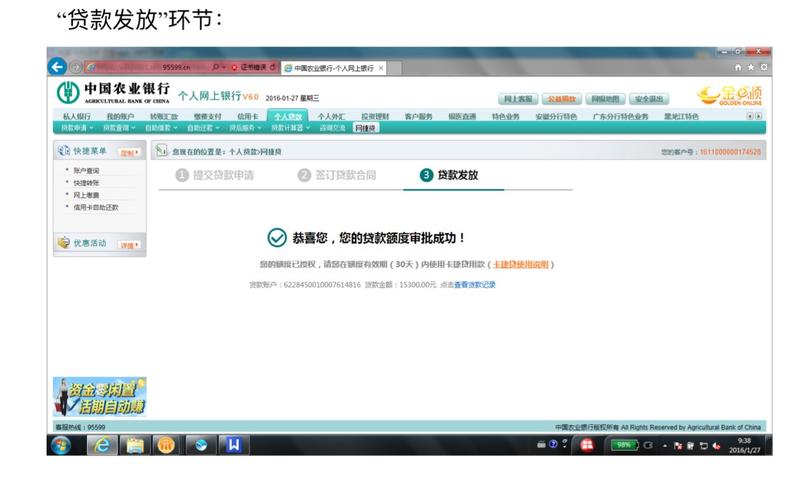Expand the 自助借款 submenu dropdown
The width and height of the screenshot is (795, 500).
point(161,128)
